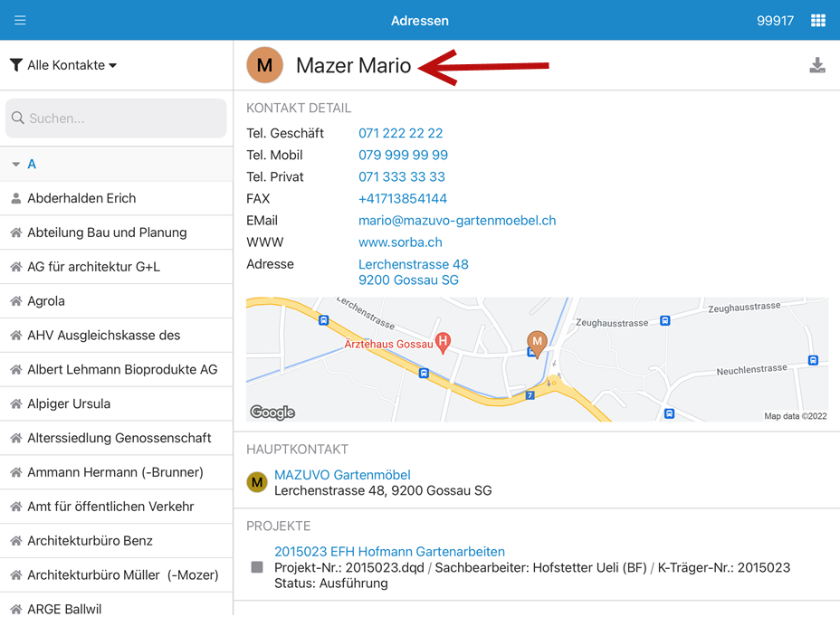Image resolution: width=840 pixels, height=626 pixels.
Task: Download the Mazer Mario contact
Action: pyautogui.click(x=816, y=65)
